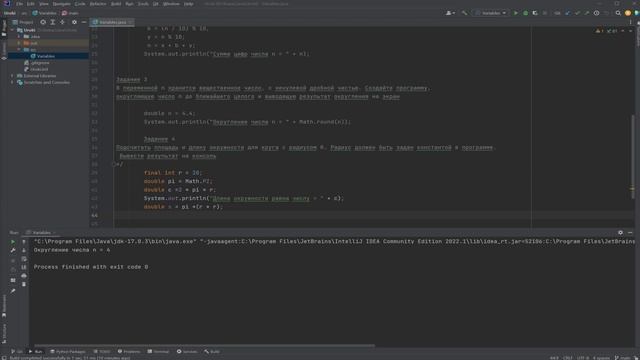The width and height of the screenshot is (640, 360).
Task: Click the collapse all icon in Project panel
Action: click(x=62, y=22)
